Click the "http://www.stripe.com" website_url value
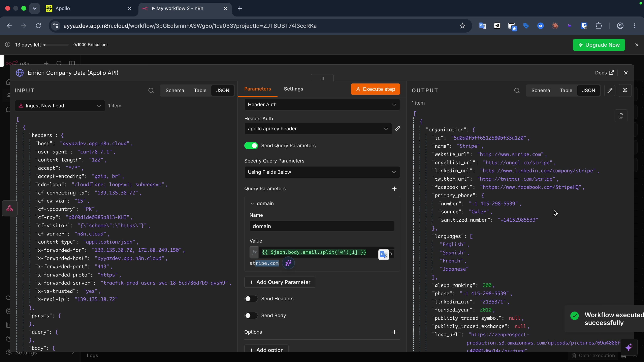 click(x=511, y=154)
